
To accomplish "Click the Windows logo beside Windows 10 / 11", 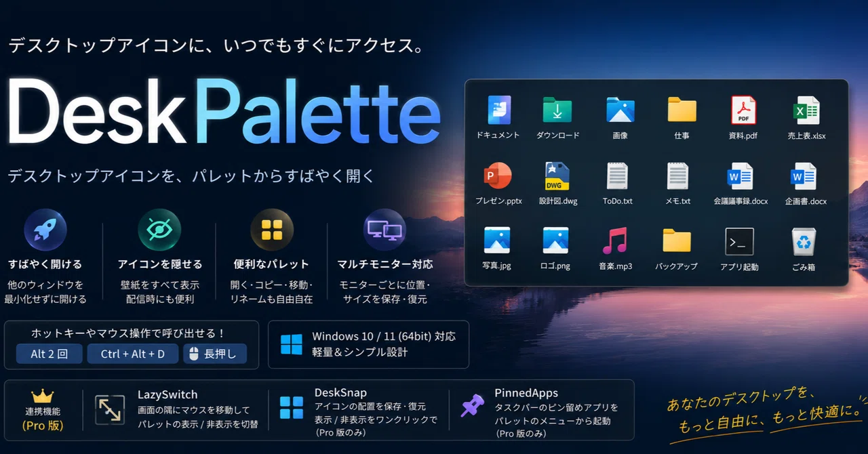I will pyautogui.click(x=292, y=344).
